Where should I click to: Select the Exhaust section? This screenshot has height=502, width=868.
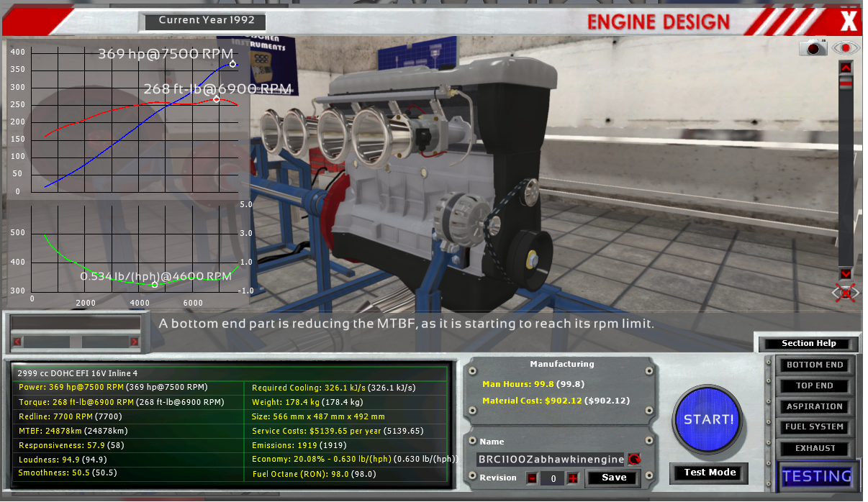[x=814, y=448]
